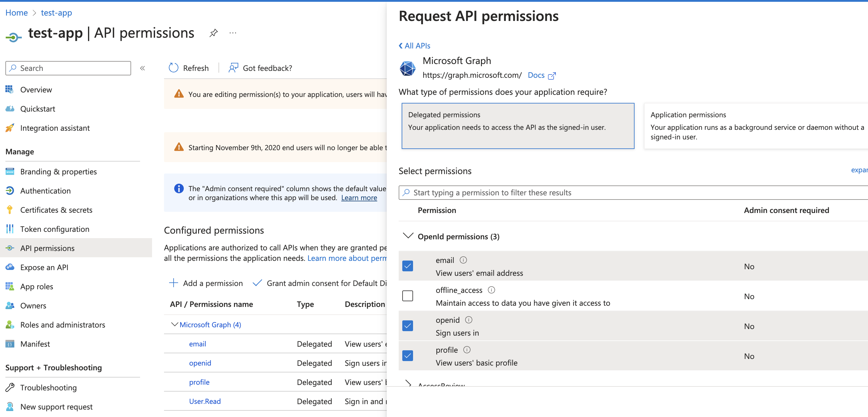The image size is (868, 417).
Task: Go back to All APIs
Action: 415,46
